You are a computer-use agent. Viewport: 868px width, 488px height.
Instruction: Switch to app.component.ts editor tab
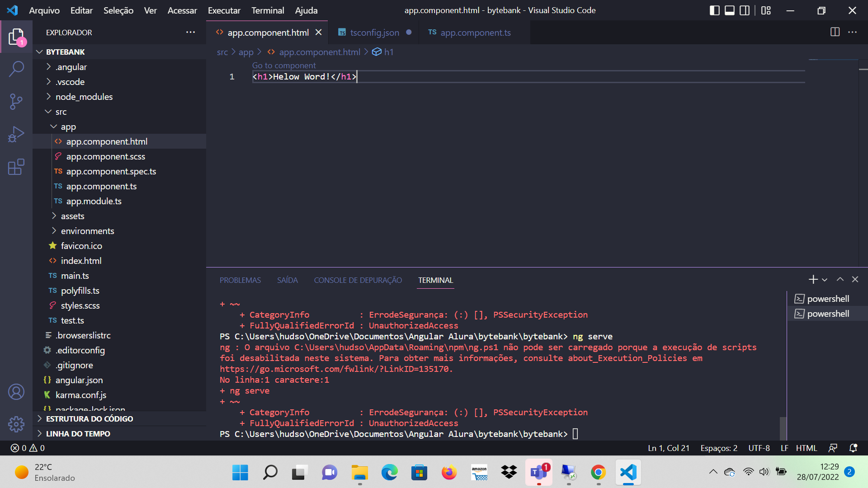pyautogui.click(x=475, y=33)
